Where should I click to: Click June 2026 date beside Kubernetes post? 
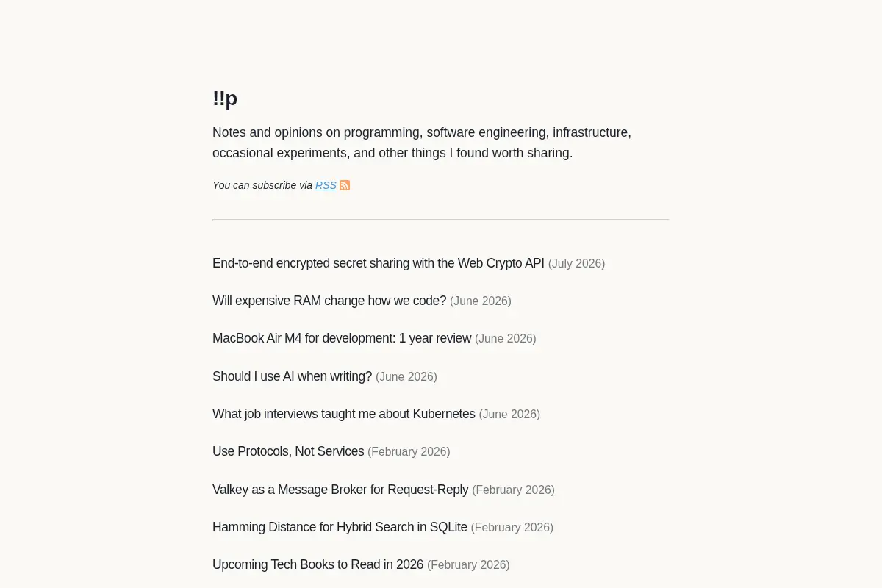[509, 415]
